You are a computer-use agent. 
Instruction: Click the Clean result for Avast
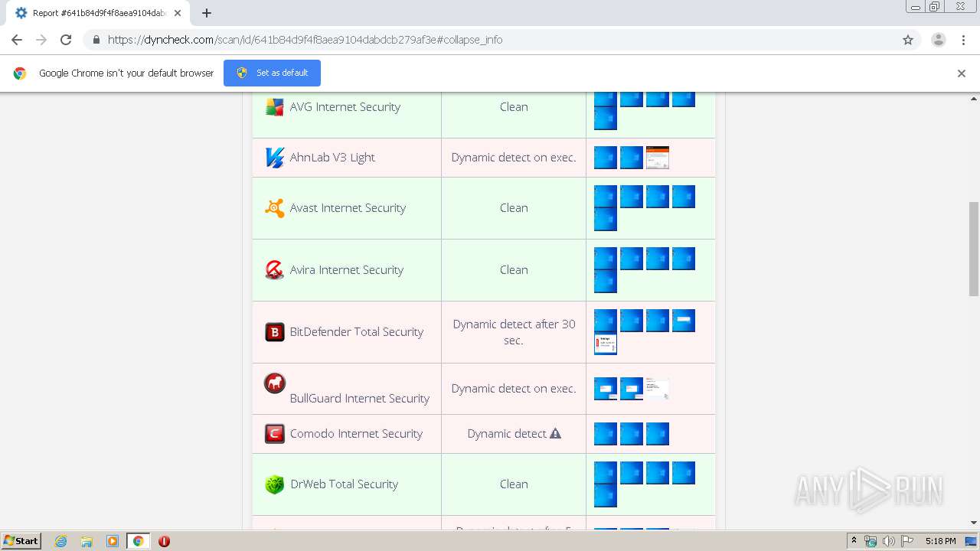coord(514,208)
